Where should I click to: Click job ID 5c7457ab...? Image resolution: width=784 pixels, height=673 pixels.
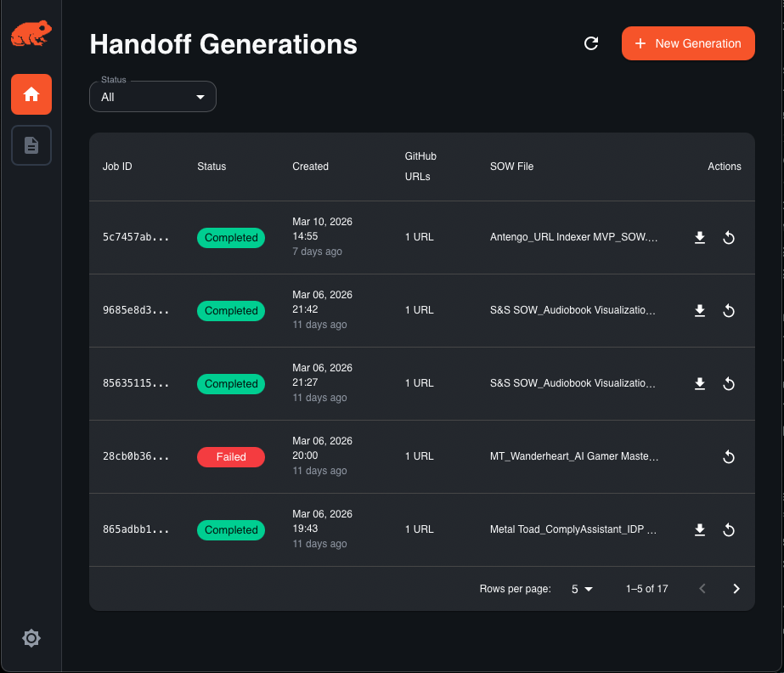(x=136, y=237)
